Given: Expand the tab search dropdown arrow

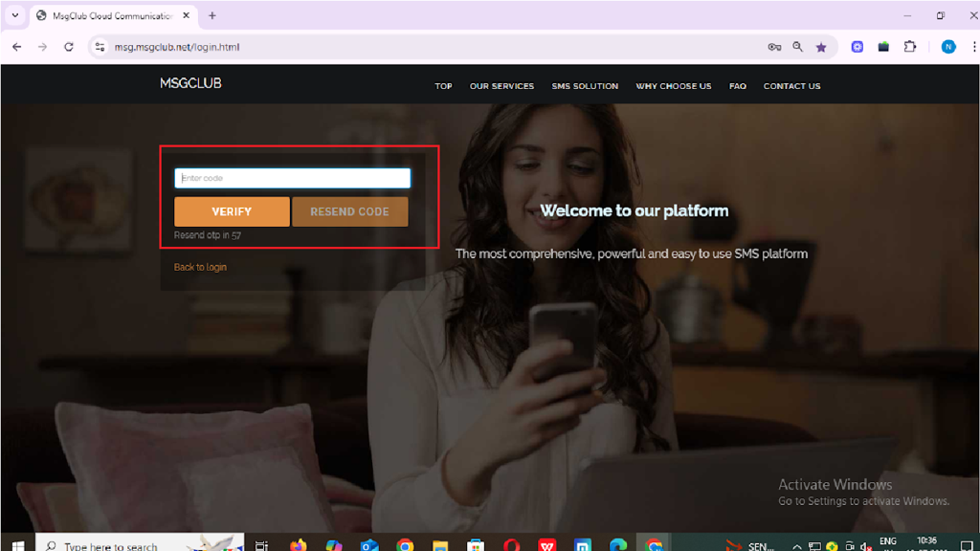Looking at the screenshot, I should tap(15, 15).
